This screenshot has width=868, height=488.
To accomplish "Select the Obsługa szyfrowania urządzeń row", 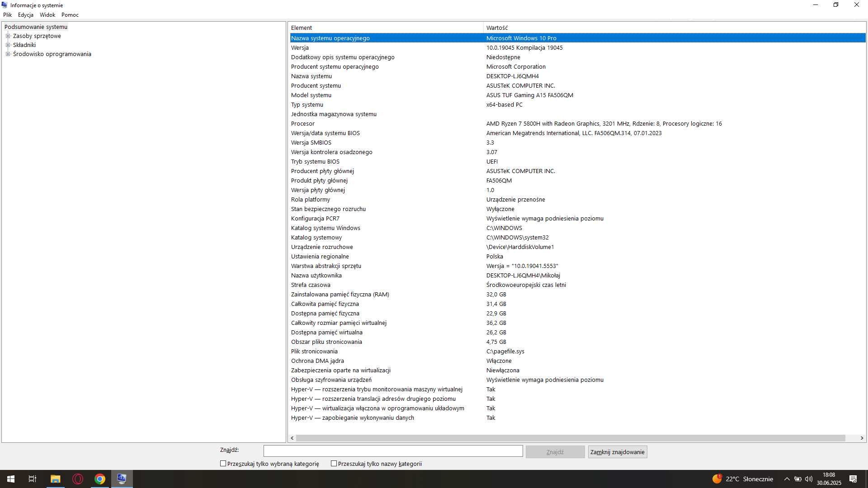I will coord(577,380).
